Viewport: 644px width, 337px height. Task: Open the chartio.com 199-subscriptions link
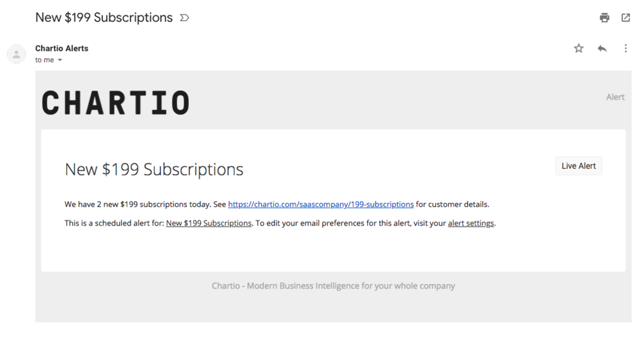321,204
